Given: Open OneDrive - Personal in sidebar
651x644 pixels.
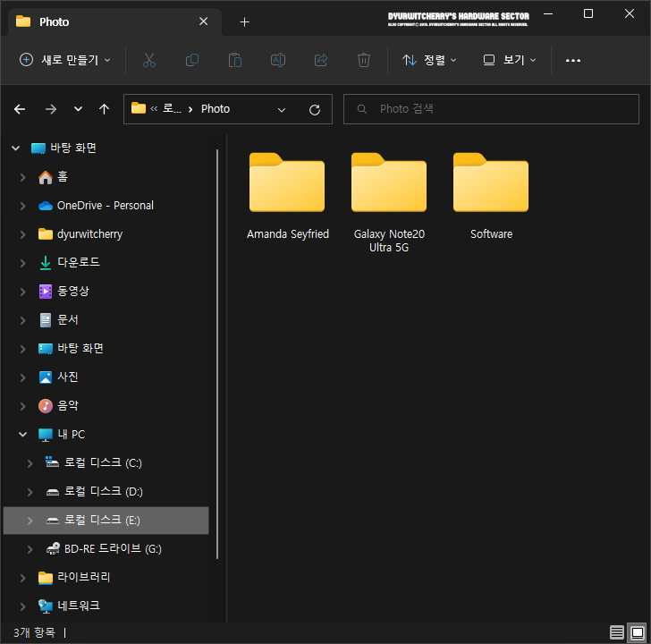Looking at the screenshot, I should [96, 206].
